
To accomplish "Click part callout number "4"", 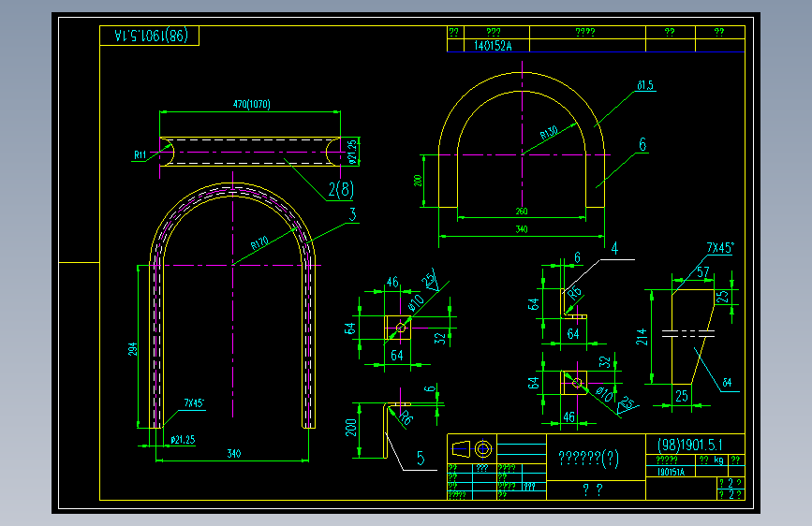I will [614, 249].
